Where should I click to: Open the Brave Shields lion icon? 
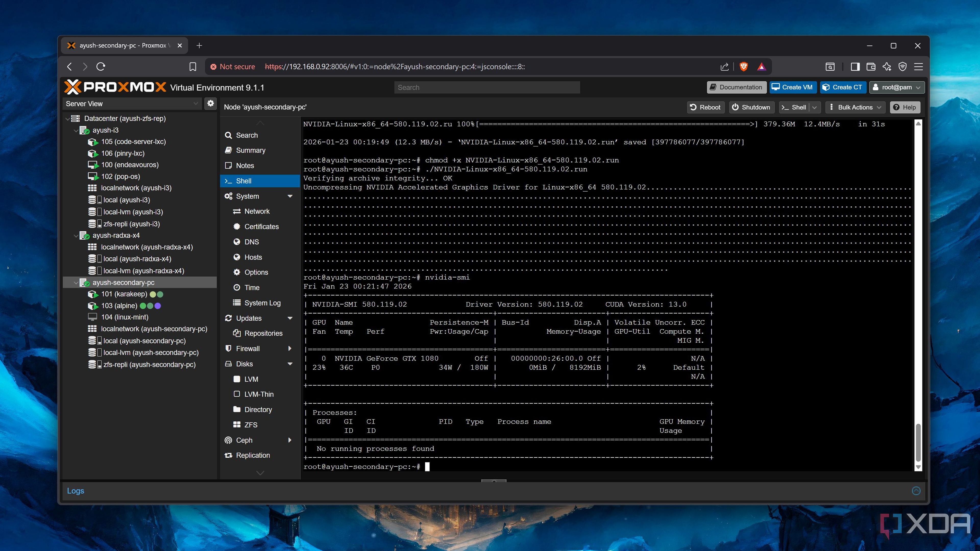(x=743, y=67)
